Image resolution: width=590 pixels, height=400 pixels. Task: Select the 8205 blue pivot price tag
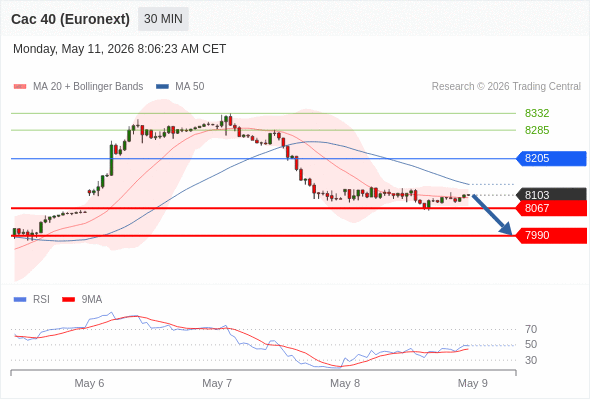click(551, 158)
